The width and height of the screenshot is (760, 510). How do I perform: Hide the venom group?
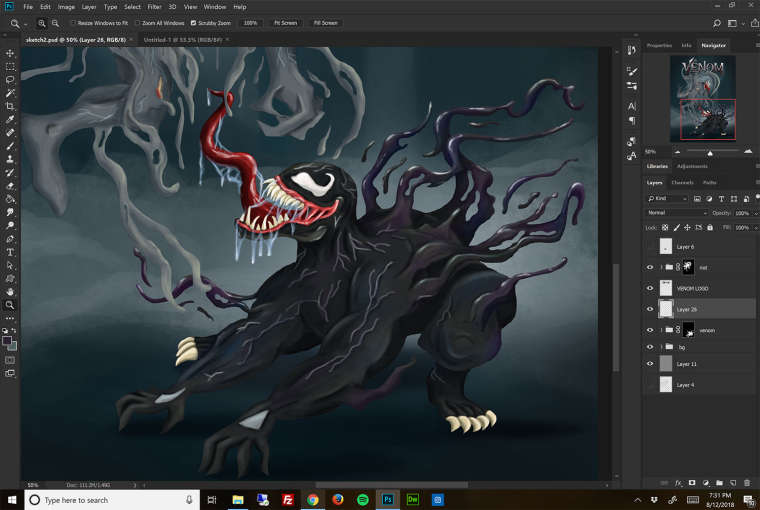click(650, 330)
